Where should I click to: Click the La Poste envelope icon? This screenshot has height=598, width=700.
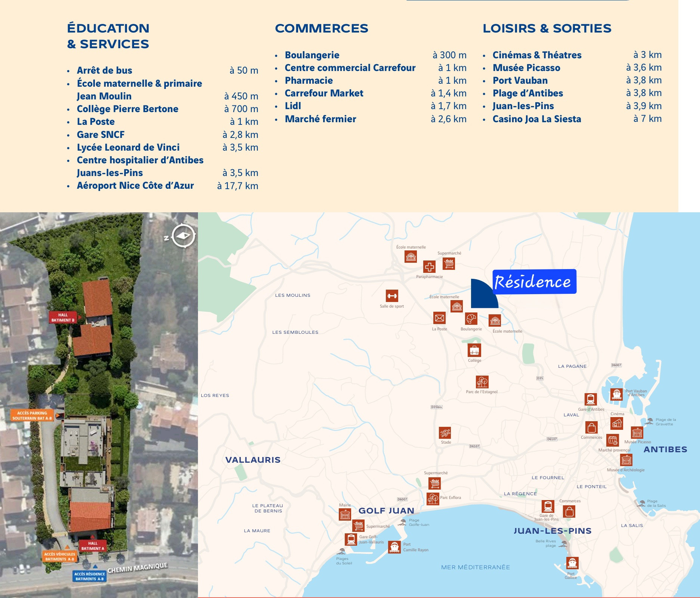click(x=439, y=318)
